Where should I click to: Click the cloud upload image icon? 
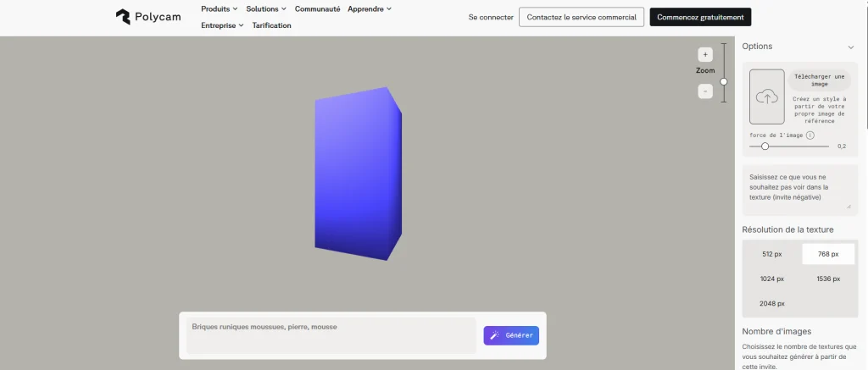pyautogui.click(x=766, y=97)
